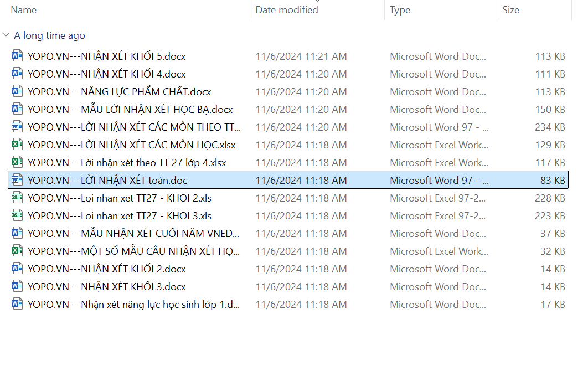Select file Nhận xét năng lực học sinh lớp 1
Viewport: 588px width, 386px height.
click(133, 305)
